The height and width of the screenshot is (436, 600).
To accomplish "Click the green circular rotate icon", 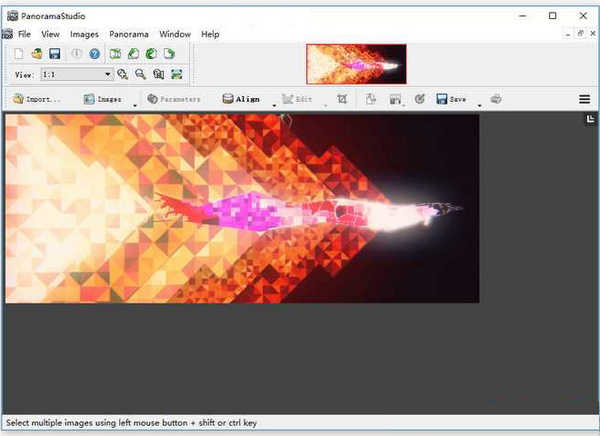I will click(x=151, y=54).
